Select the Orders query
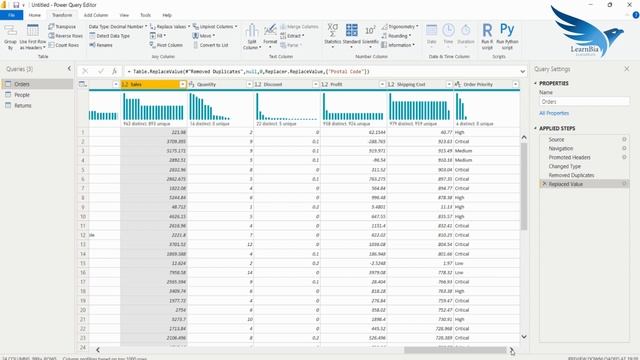 pos(38,84)
